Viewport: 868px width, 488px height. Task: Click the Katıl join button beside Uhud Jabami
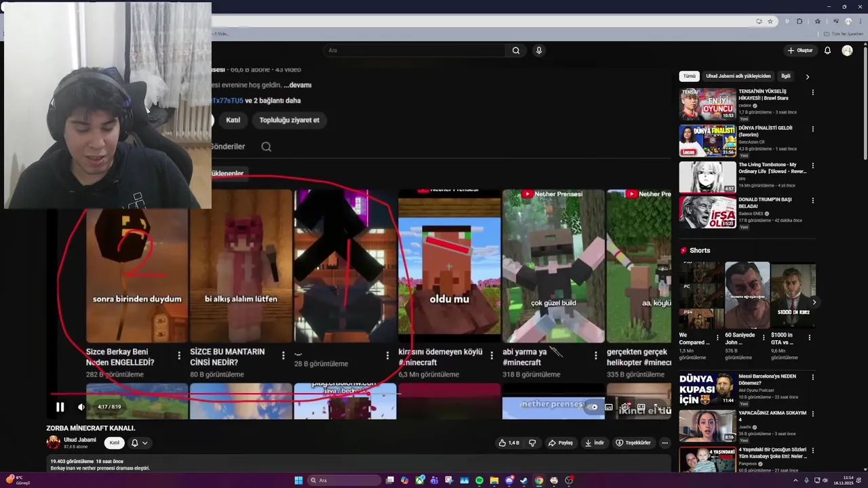tap(114, 443)
